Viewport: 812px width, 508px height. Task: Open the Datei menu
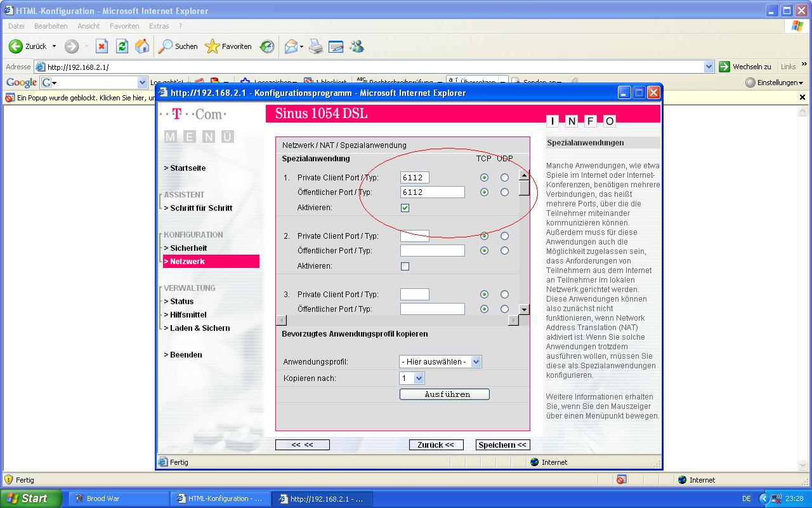pyautogui.click(x=17, y=26)
